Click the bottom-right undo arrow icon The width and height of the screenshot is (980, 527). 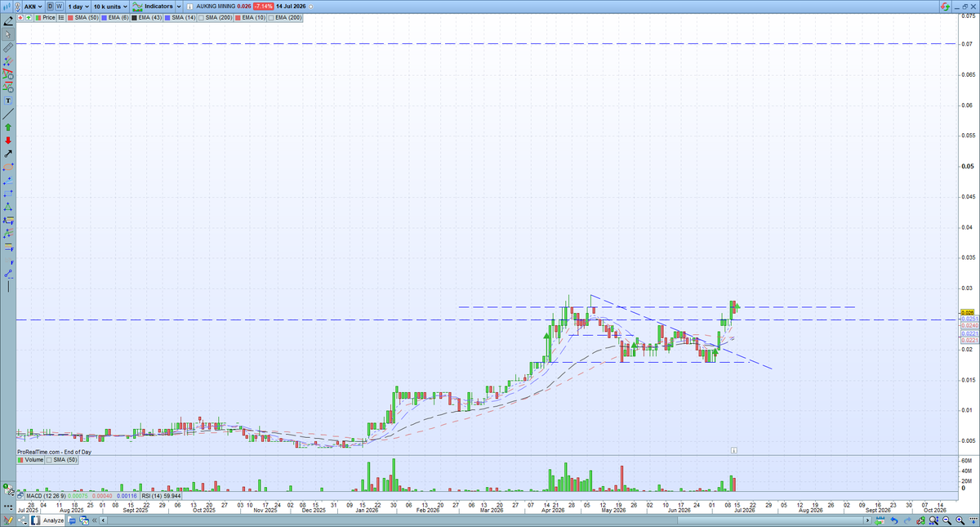pos(893,520)
